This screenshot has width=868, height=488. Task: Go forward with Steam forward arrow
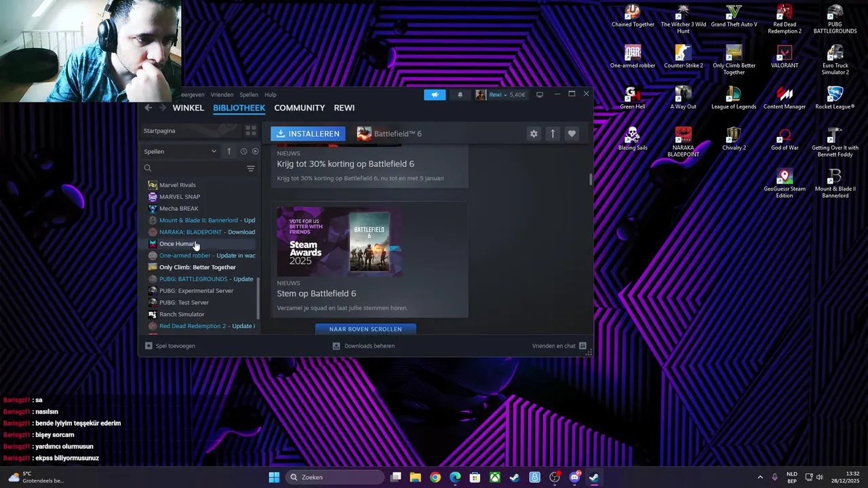click(x=162, y=108)
